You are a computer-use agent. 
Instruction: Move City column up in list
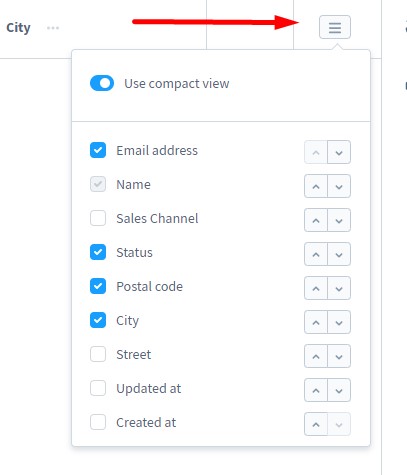coord(316,322)
